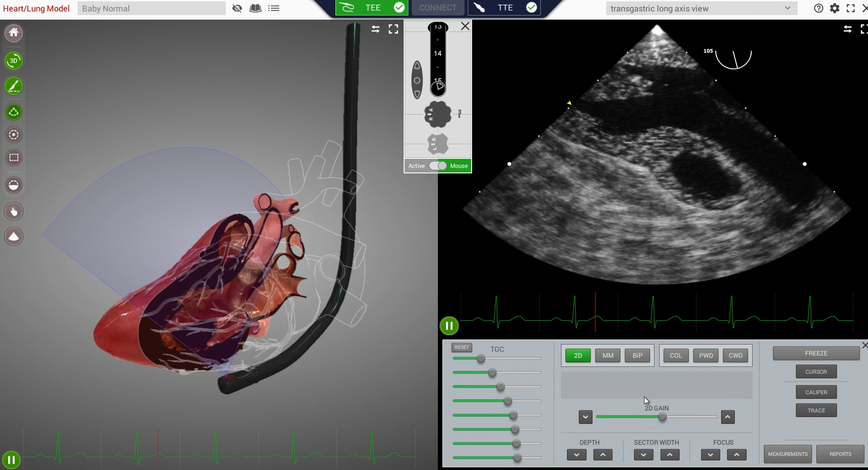Pause the 3D model ECG playback
Viewport: 868px width, 470px height.
pyautogui.click(x=11, y=460)
